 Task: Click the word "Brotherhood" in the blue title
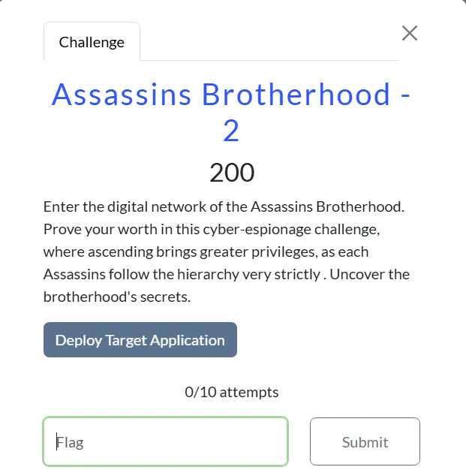(296, 95)
